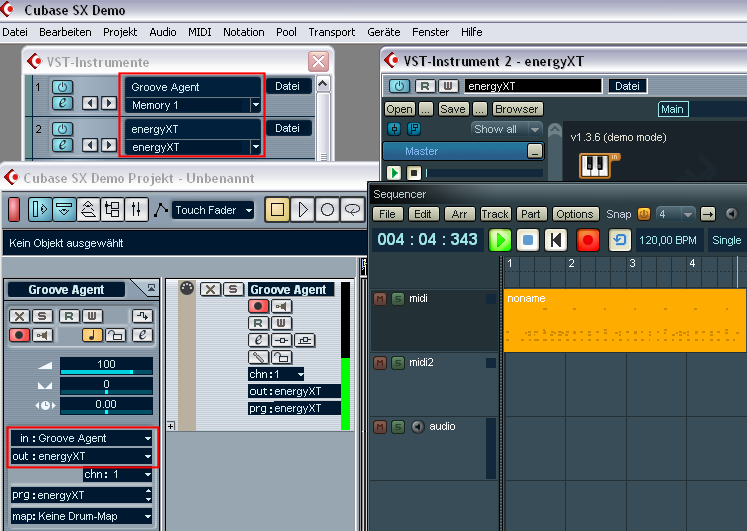This screenshot has width=747, height=531.
Task: Open the Overview toolbar icon
Action: pyautogui.click(x=88, y=210)
